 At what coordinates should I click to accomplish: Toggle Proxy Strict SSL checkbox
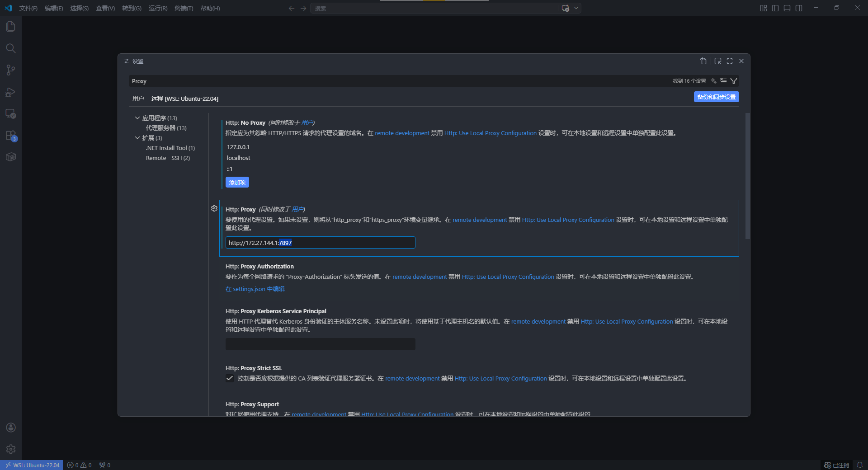[230, 379]
